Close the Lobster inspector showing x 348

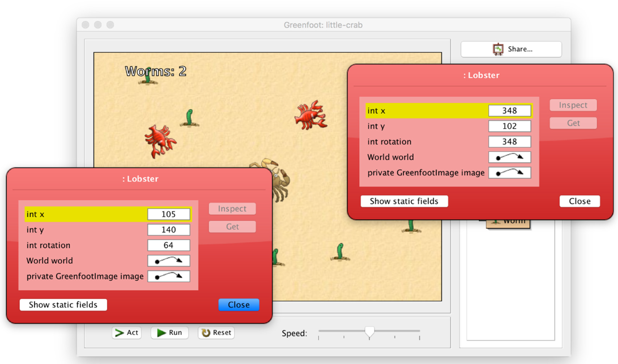click(579, 201)
